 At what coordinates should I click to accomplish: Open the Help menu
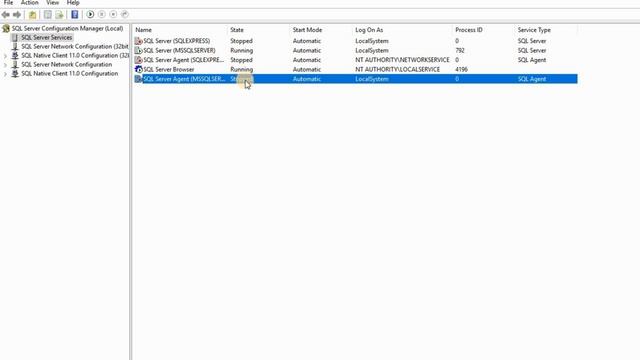73,2
